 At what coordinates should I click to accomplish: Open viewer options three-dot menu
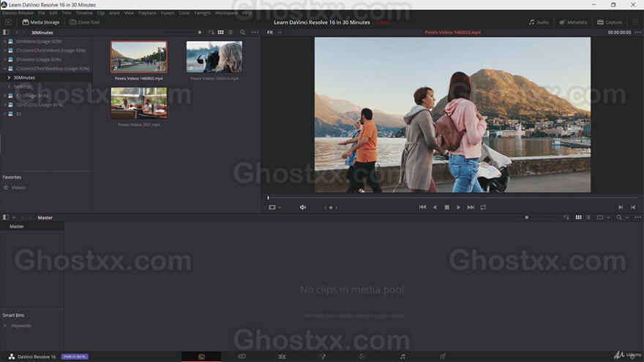(x=637, y=32)
